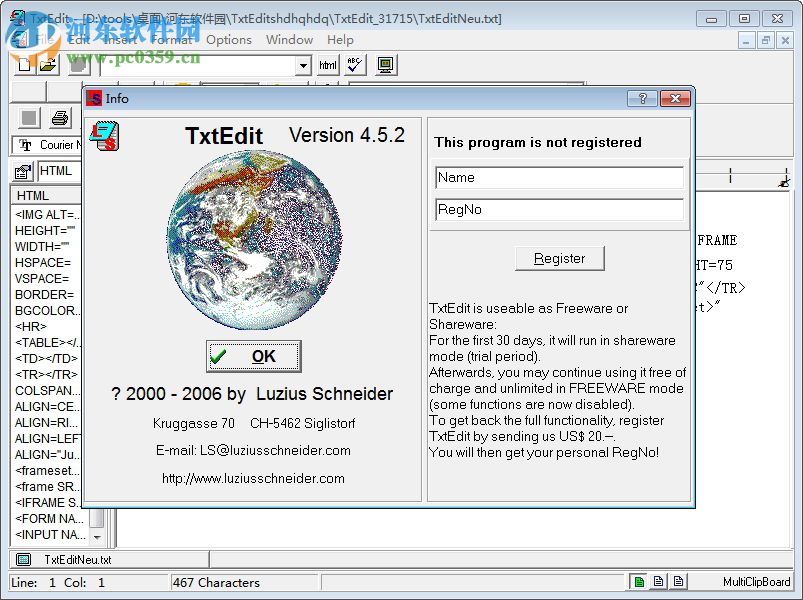Open the Options menu

click(229, 40)
